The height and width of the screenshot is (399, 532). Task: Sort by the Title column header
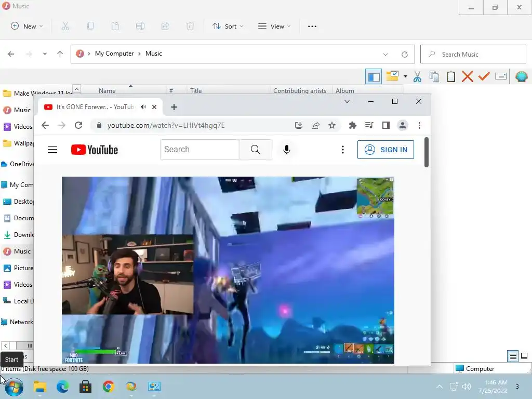pos(196,90)
